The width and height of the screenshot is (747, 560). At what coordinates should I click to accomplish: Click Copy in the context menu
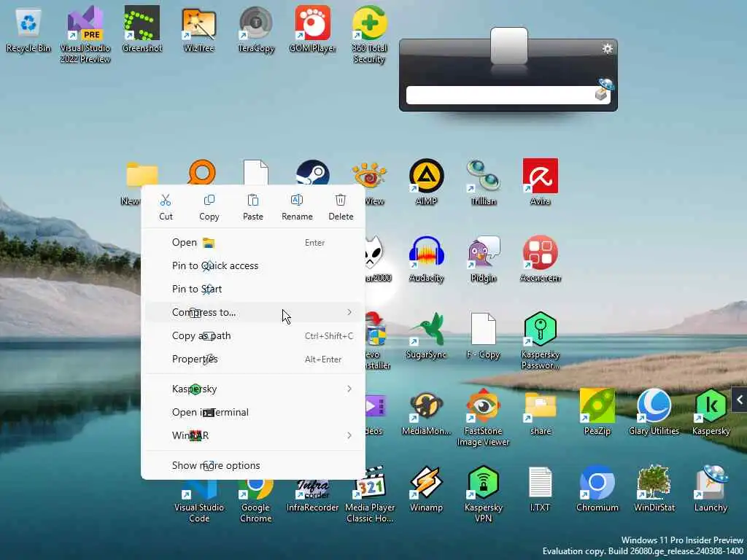(x=209, y=207)
